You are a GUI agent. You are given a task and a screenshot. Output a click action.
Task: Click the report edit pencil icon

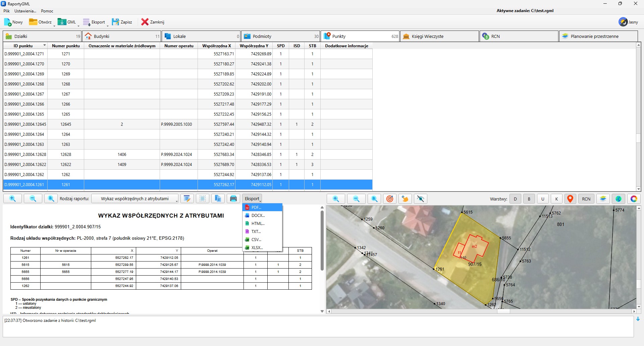(x=187, y=199)
